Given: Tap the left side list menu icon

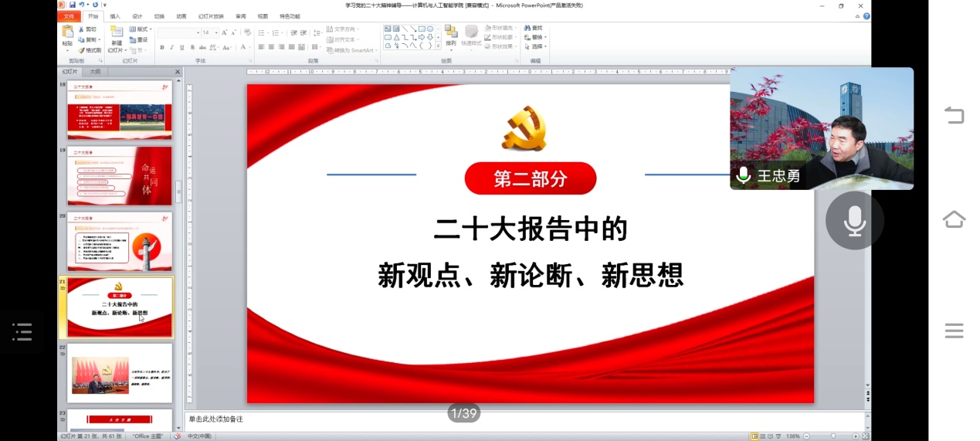Looking at the screenshot, I should pos(22,332).
